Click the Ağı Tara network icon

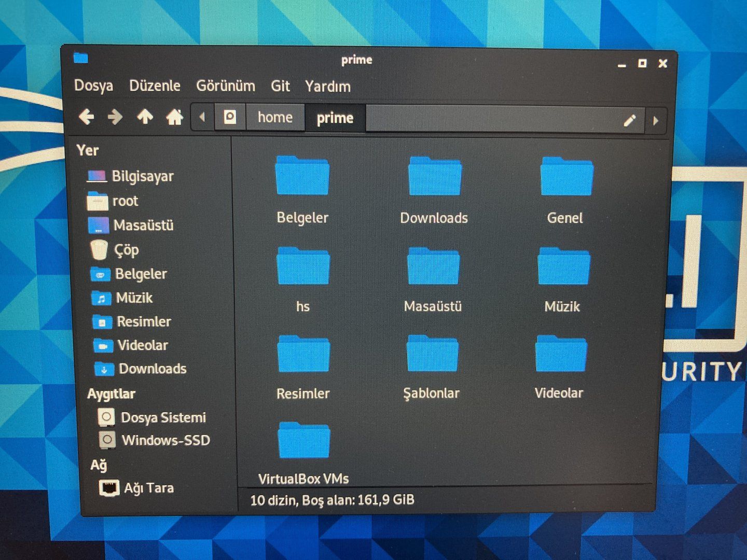click(x=109, y=487)
